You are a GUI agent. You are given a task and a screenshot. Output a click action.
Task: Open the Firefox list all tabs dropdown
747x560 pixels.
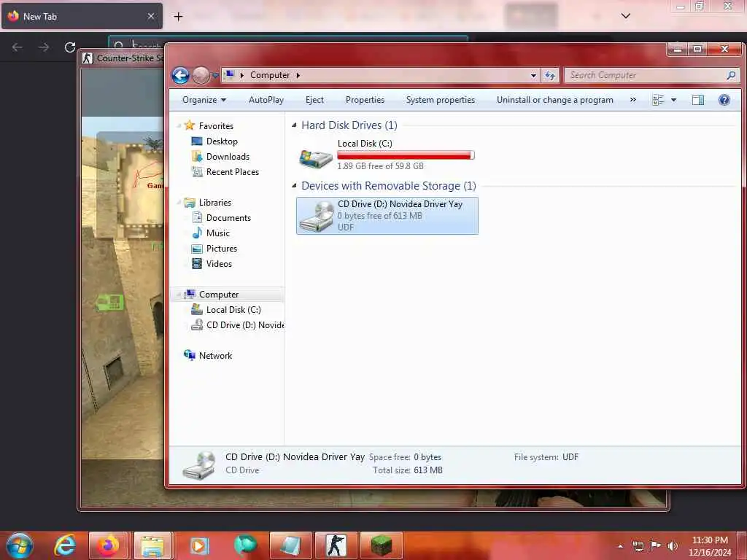(x=625, y=16)
